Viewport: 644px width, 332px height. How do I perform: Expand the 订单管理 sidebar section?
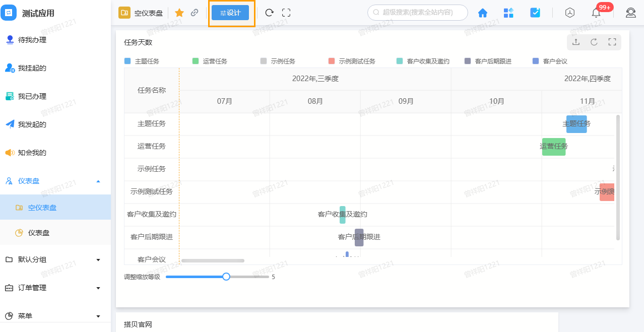click(x=55, y=288)
